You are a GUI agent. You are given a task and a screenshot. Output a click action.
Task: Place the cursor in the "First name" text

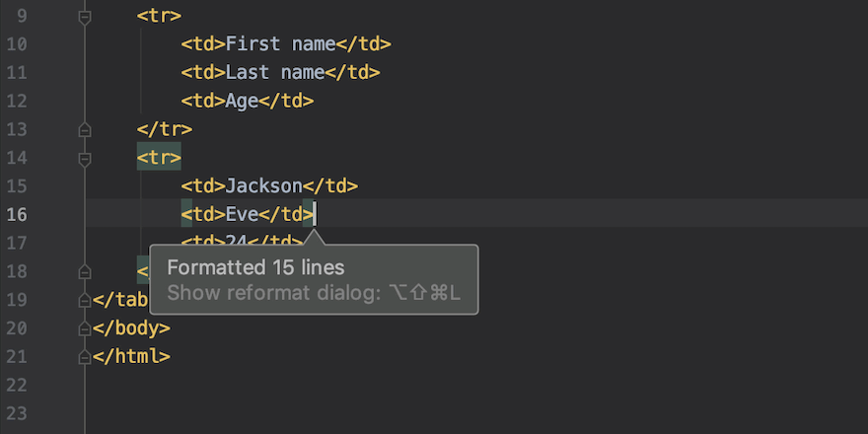click(x=280, y=44)
